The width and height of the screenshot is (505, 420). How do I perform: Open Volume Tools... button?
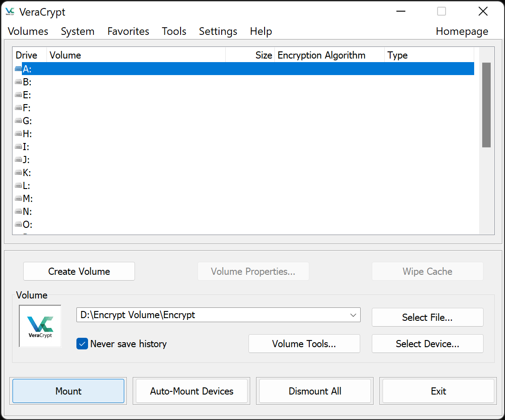point(304,344)
